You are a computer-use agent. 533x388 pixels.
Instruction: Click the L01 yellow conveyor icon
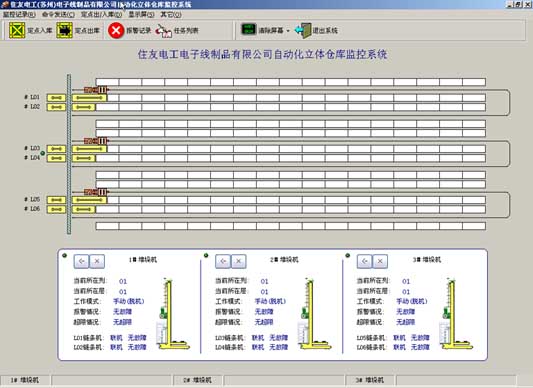coord(56,98)
